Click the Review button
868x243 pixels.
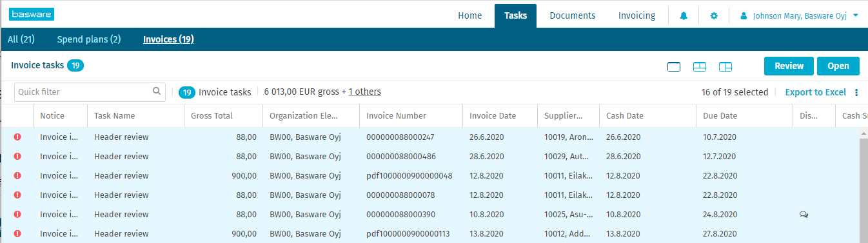point(789,66)
